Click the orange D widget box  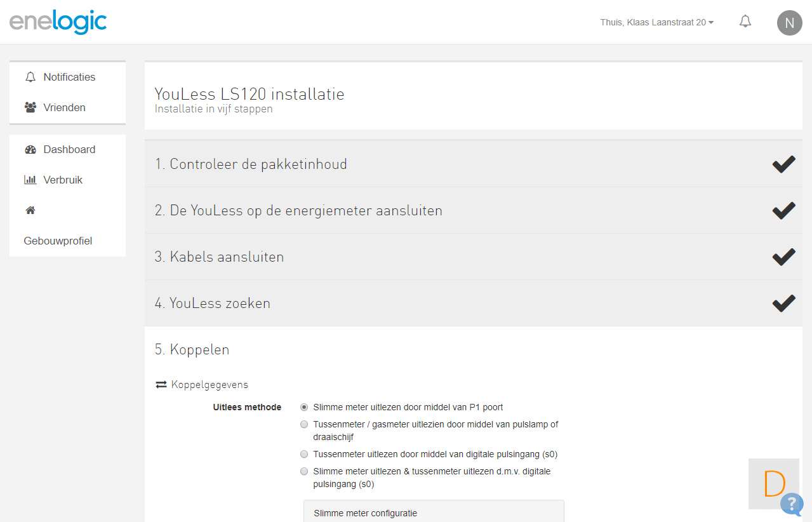tap(773, 483)
